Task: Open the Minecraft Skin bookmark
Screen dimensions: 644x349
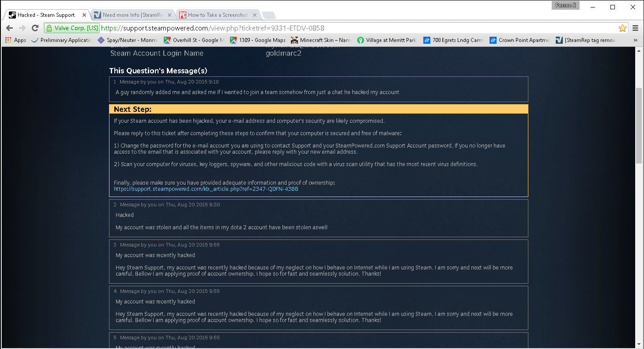Action: (321, 40)
